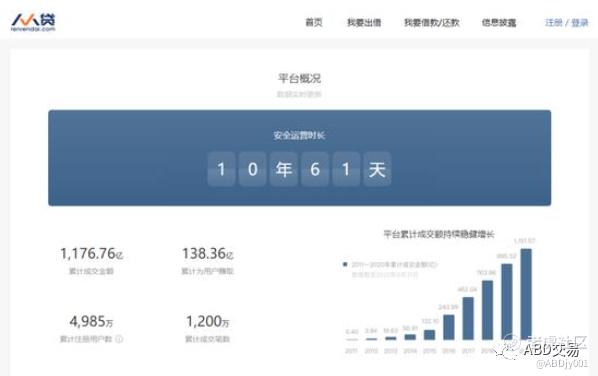Click the 平台概况 heading
598x376 pixels.
(x=299, y=78)
